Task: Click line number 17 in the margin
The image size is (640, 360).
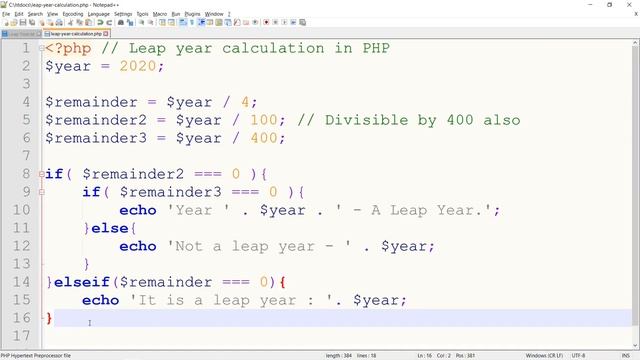Action: pos(21,336)
